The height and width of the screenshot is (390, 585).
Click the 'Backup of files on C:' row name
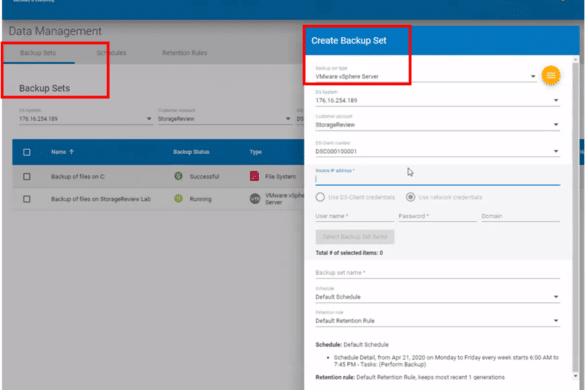(78, 176)
